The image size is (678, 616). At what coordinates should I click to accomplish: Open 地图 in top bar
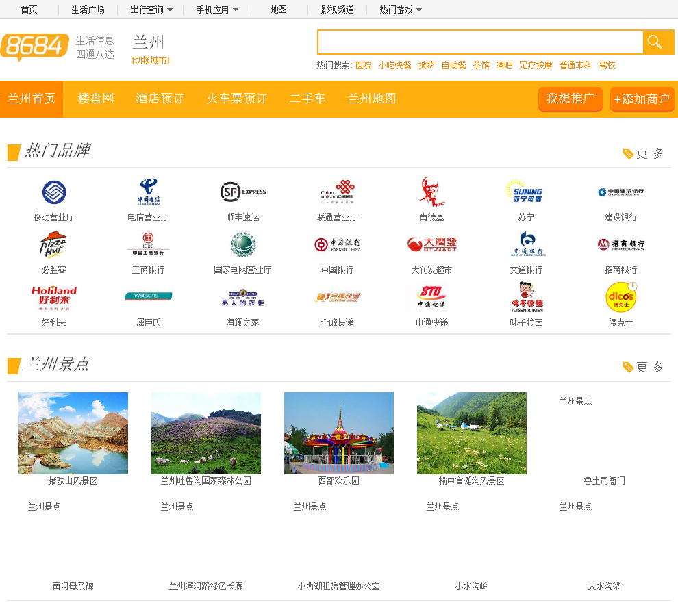[279, 10]
